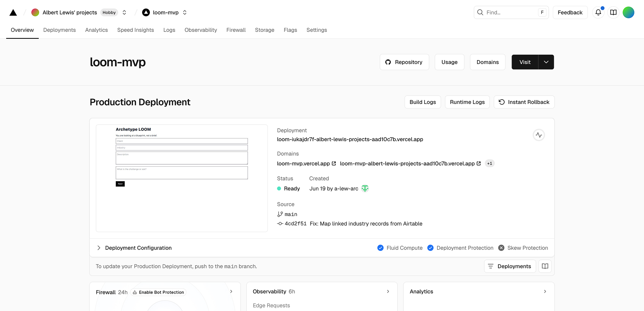Click the a-lew-arc author avatar
Screen dimensions: 644x311
[x=365, y=188]
